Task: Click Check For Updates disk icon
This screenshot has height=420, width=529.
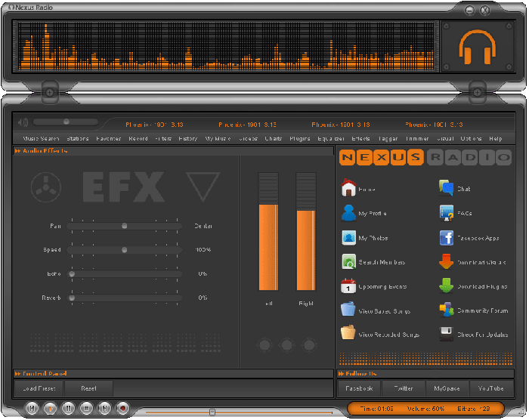Action: click(446, 334)
